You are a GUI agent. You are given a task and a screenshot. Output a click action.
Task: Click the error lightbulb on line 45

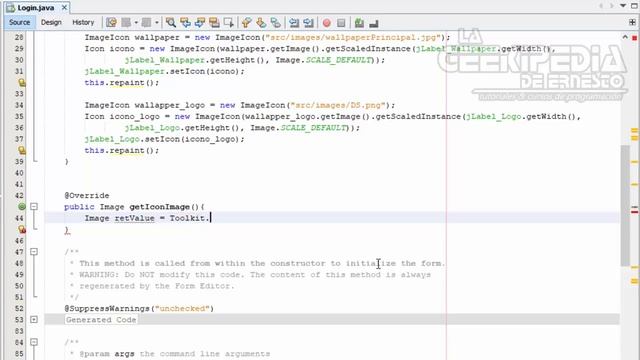point(22,229)
